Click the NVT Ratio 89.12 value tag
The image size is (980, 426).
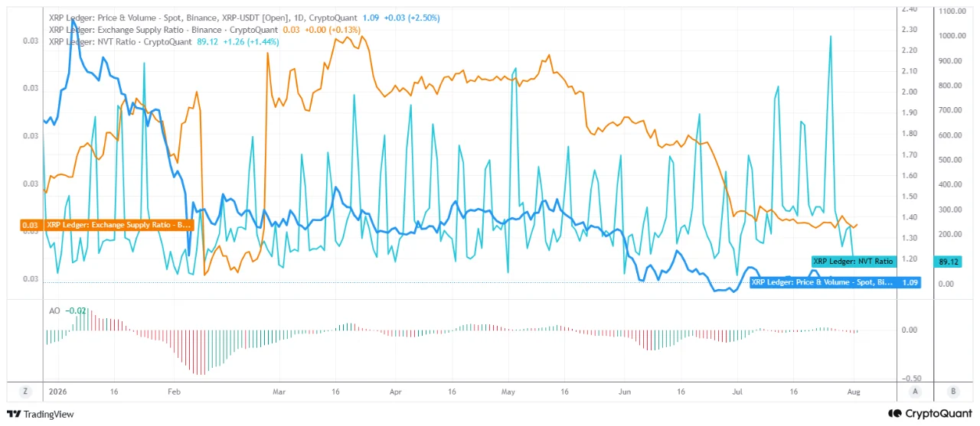[x=947, y=262]
